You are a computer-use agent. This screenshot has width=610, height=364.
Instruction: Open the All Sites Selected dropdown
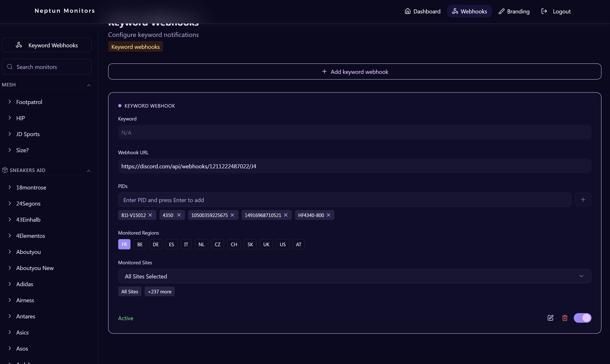pyautogui.click(x=355, y=276)
